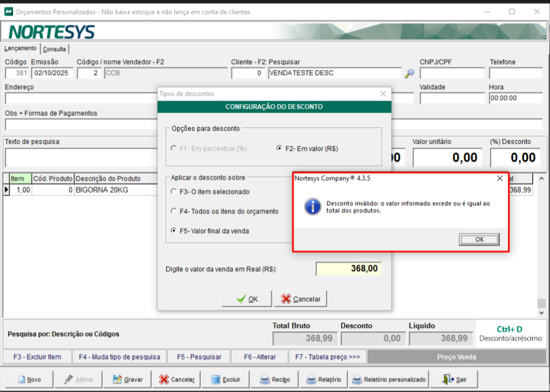Click the item grid scrollbar down arrow

tap(541, 313)
